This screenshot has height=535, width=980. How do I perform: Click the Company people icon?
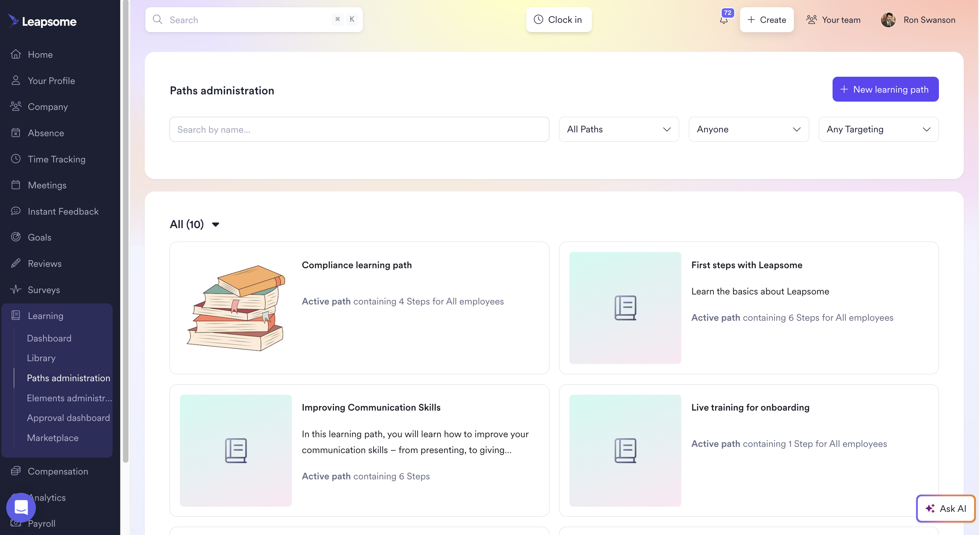[16, 106]
